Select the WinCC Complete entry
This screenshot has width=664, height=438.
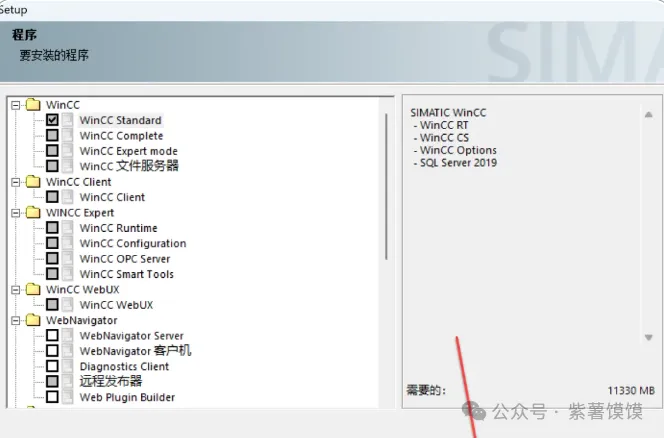click(x=121, y=136)
